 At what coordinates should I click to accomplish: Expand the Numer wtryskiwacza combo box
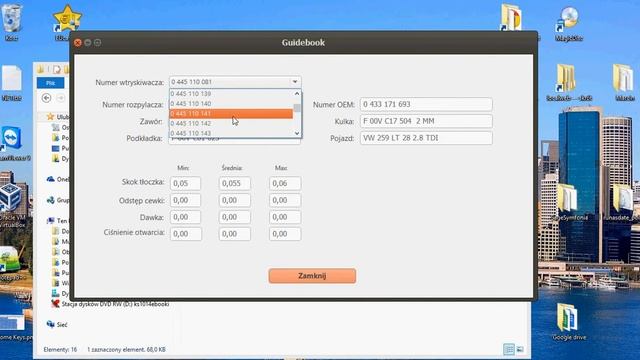coord(294,82)
